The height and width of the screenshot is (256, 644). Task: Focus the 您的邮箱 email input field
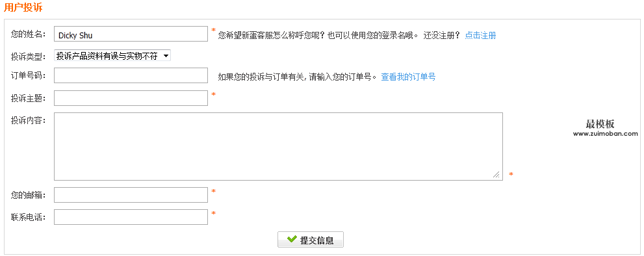131,195
